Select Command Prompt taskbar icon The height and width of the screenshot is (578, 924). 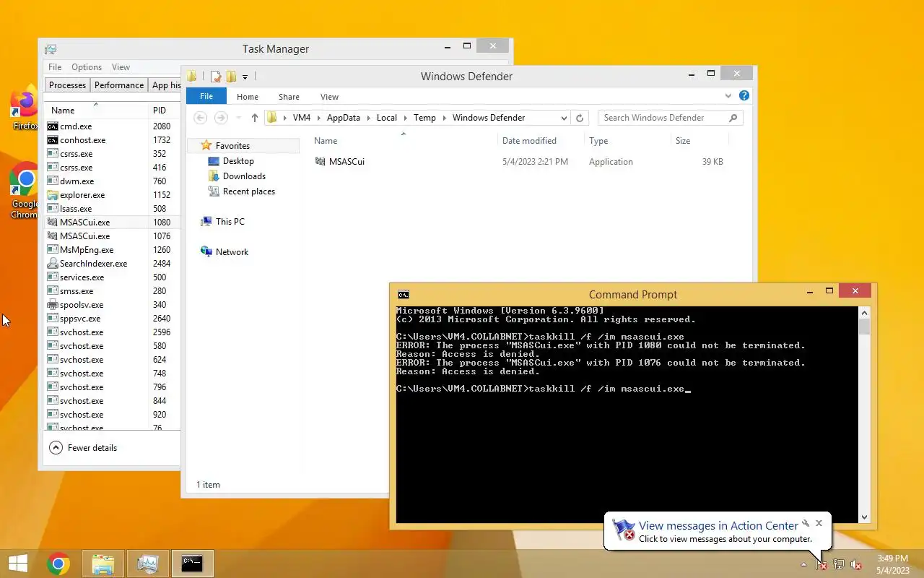coord(192,563)
